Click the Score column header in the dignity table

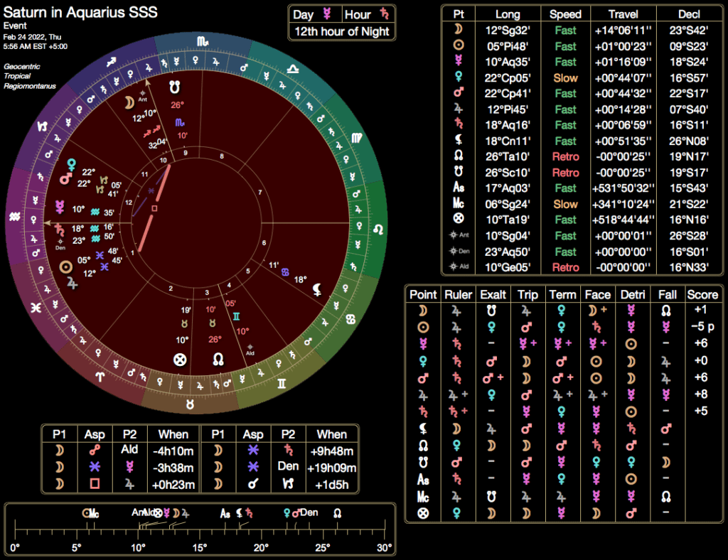(x=702, y=295)
